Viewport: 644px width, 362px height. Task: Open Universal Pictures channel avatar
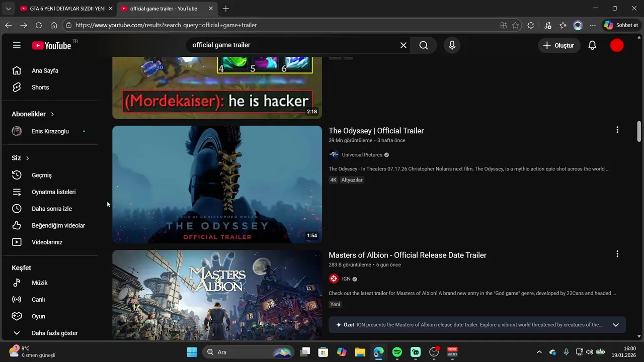point(334,155)
